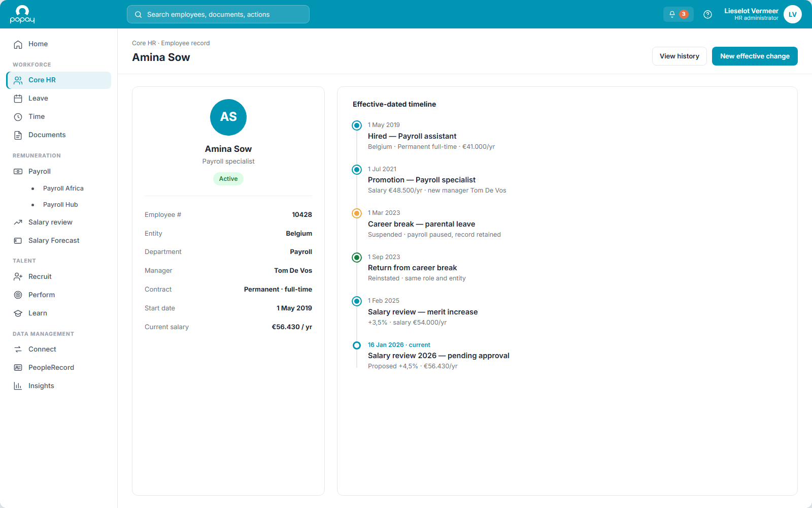
Task: Click 'Salary review 2026 — pending approval' title
Action: (438, 356)
